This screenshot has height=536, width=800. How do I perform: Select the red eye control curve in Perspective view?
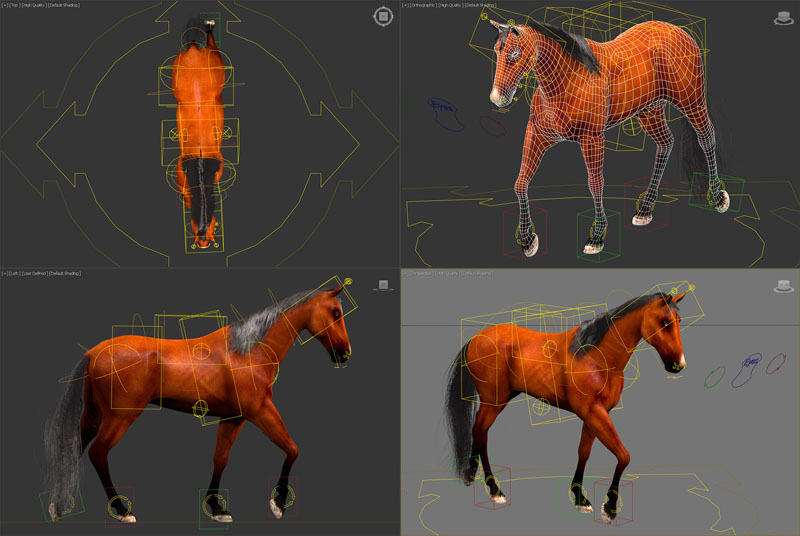point(776,364)
